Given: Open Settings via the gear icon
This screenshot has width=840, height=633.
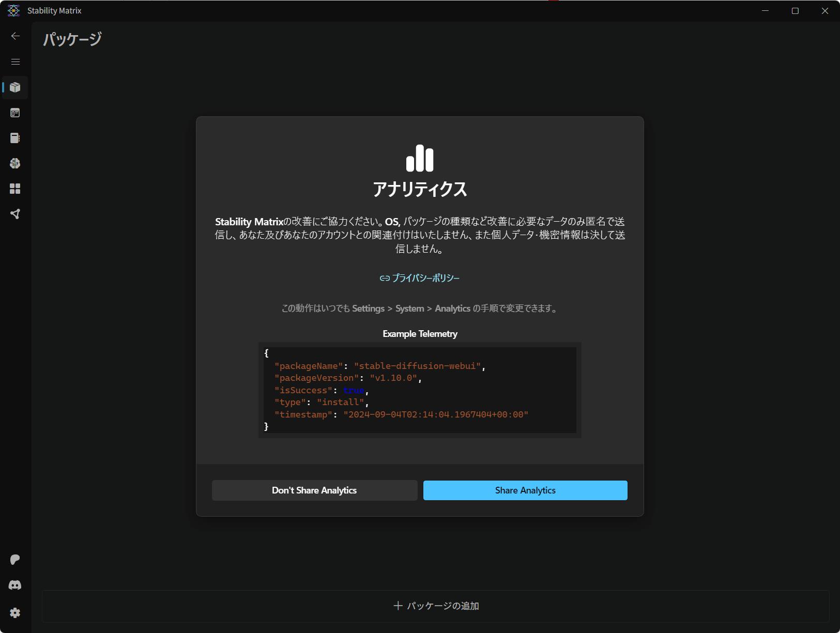Looking at the screenshot, I should point(16,613).
